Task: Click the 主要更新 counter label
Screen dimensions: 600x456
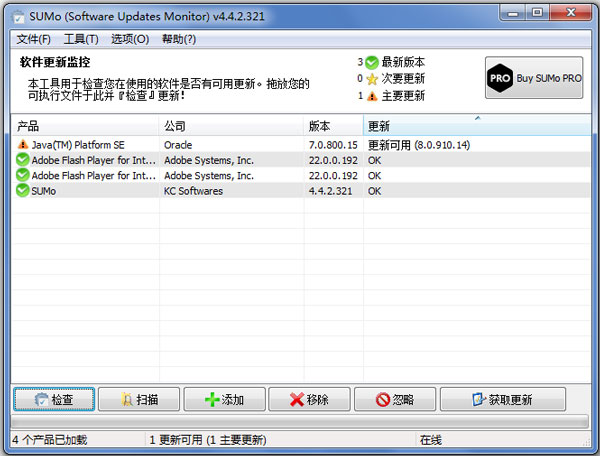Action: click(x=403, y=96)
